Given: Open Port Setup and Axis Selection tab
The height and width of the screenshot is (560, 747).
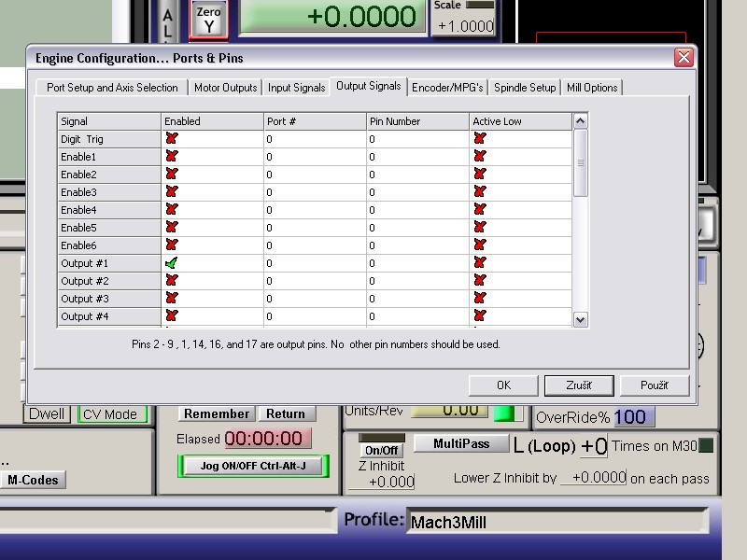Looking at the screenshot, I should tap(112, 88).
